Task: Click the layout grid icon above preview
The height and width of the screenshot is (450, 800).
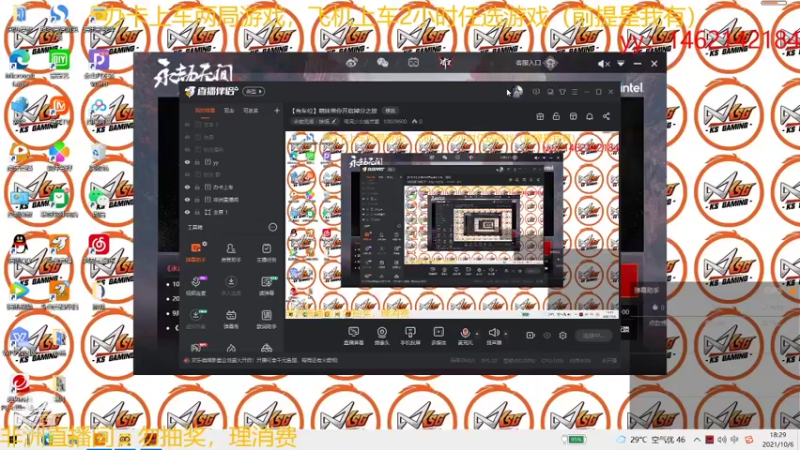Action: (573, 116)
